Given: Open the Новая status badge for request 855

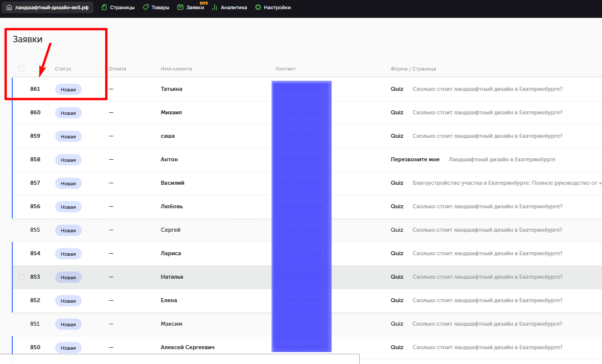Looking at the screenshot, I should 68,230.
